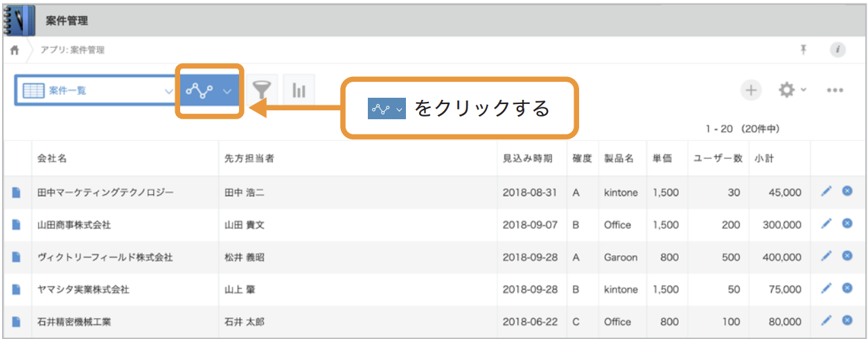Delete the 山田商事株式会社 record
Viewport: 868px width, 339px height.
coord(847,223)
